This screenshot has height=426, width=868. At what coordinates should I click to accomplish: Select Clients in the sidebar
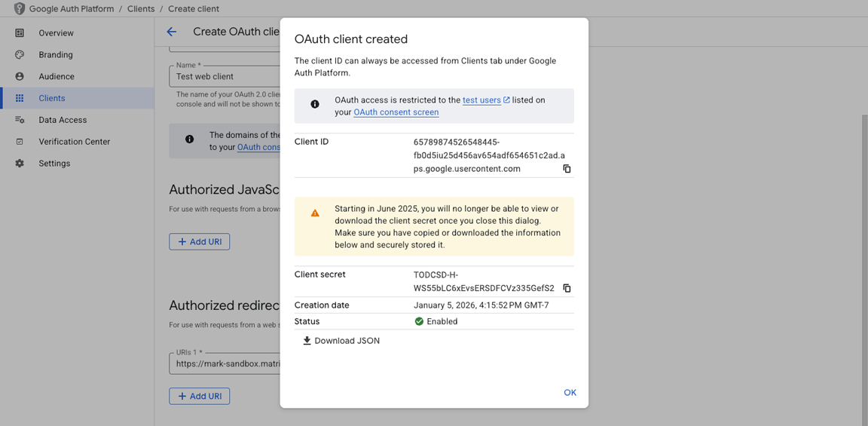click(77, 98)
